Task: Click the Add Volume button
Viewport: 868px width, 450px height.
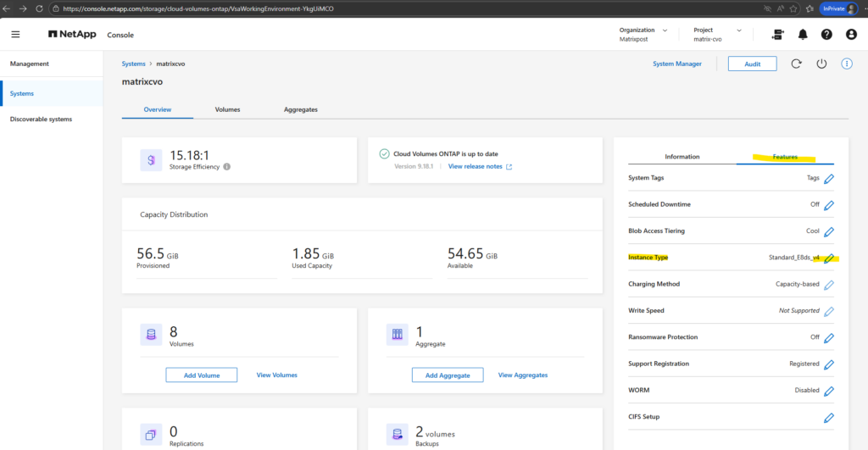Action: coord(201,375)
